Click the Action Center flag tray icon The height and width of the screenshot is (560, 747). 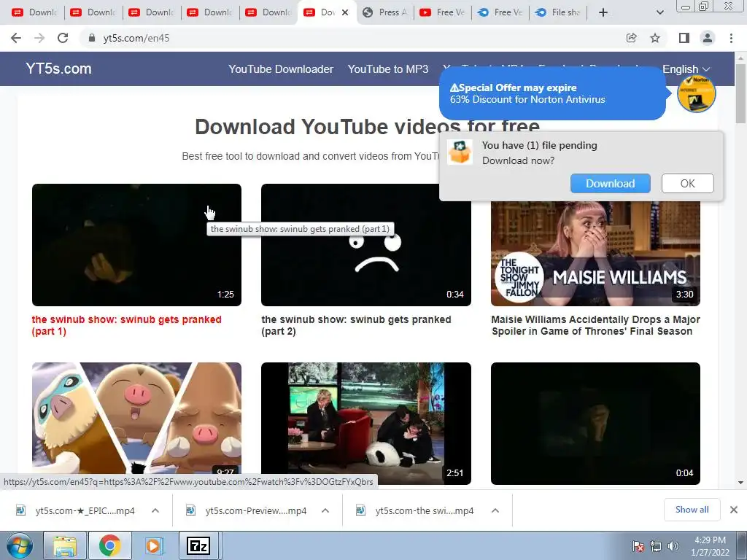pyautogui.click(x=638, y=546)
